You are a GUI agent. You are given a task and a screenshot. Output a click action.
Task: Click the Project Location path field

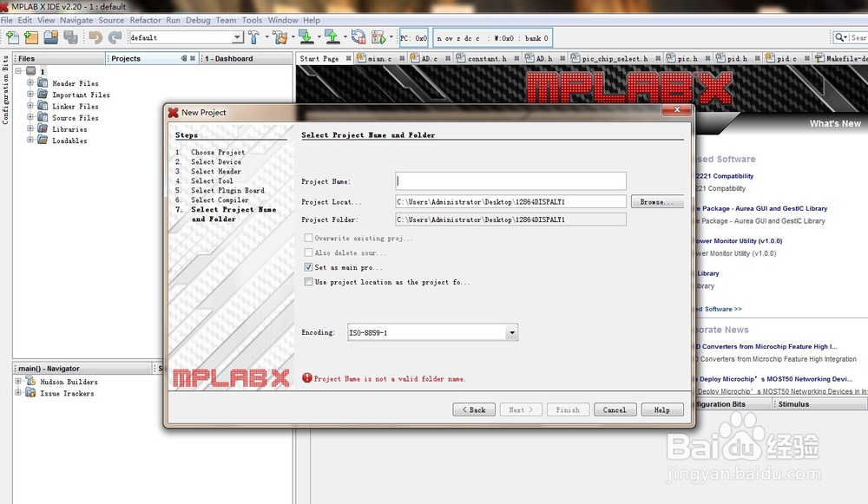pos(510,202)
